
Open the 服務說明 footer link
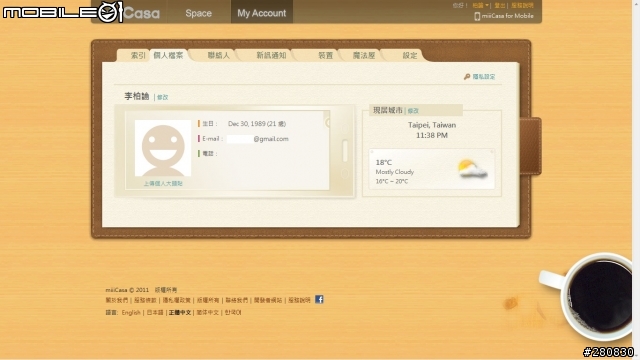300,300
